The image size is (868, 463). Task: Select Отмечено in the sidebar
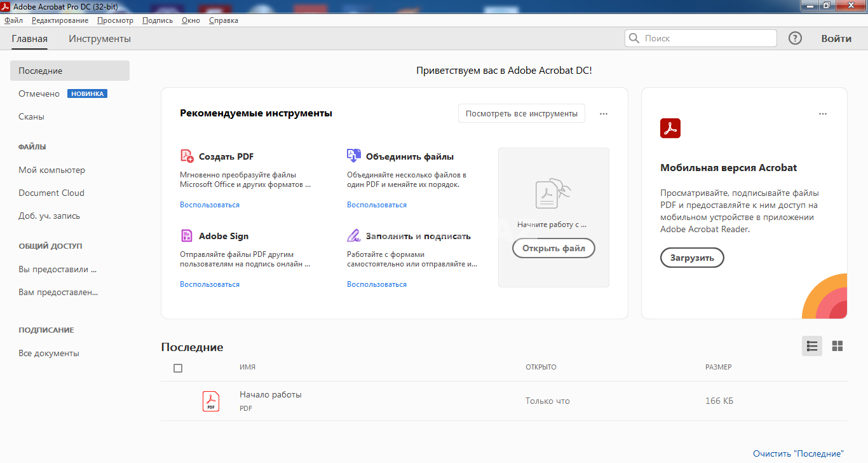pyautogui.click(x=39, y=93)
